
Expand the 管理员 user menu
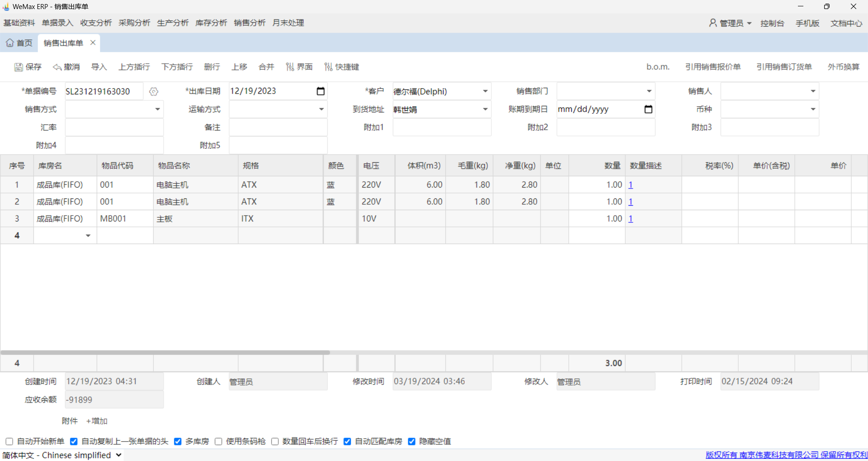pyautogui.click(x=730, y=23)
